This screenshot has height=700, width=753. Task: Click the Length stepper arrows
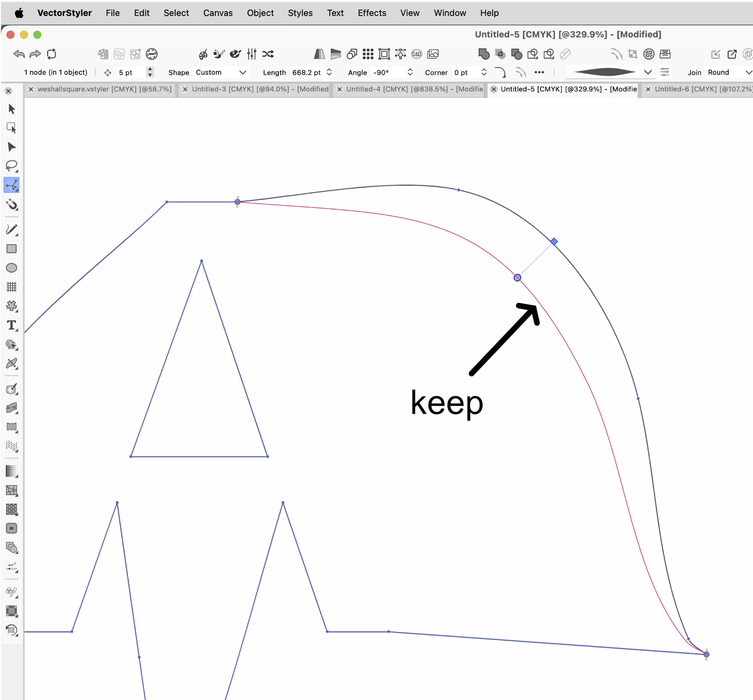pyautogui.click(x=329, y=72)
